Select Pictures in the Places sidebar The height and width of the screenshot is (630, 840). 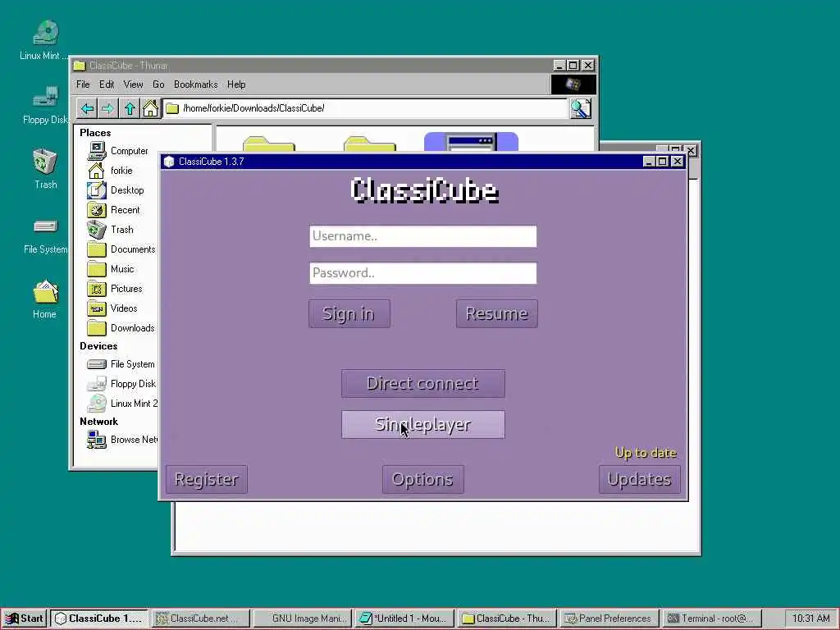115,289
